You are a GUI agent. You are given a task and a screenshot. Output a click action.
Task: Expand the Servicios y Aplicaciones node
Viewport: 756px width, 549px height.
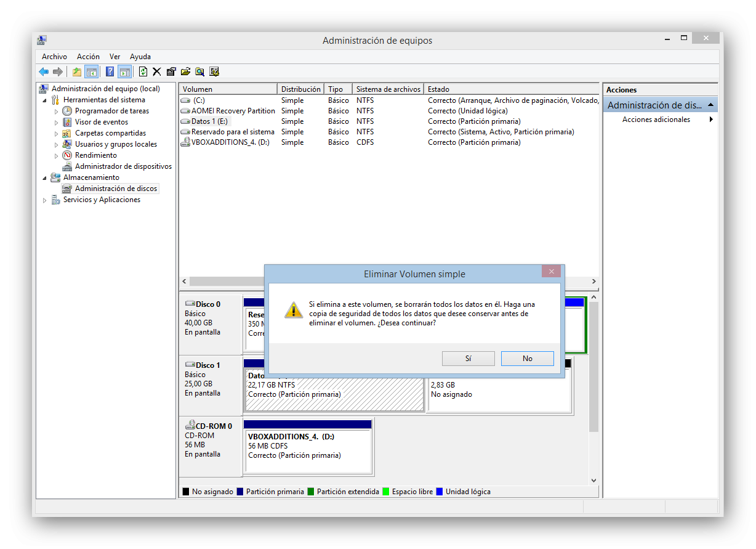point(44,200)
